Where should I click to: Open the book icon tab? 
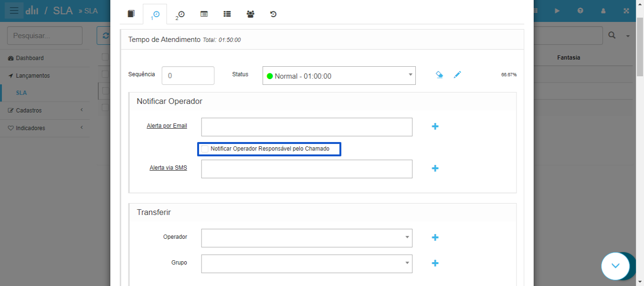tap(131, 14)
